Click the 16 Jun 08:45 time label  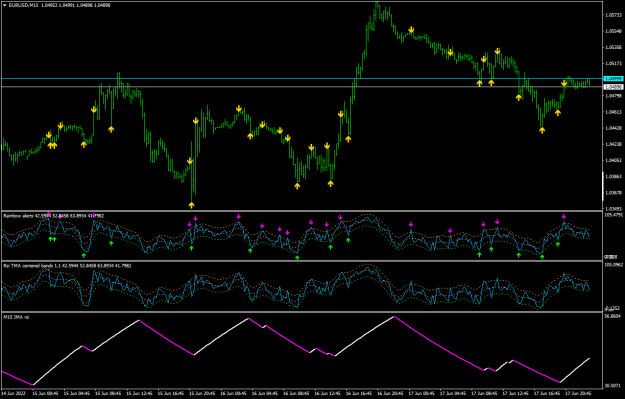pos(297,393)
